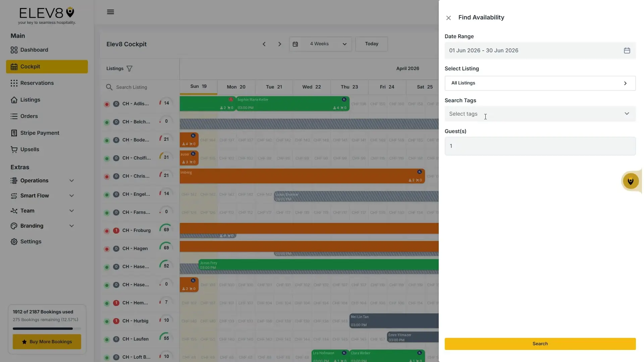Screen dimensions: 644x362
Task: Click the Guest(s) number field
Action: (x=540, y=146)
